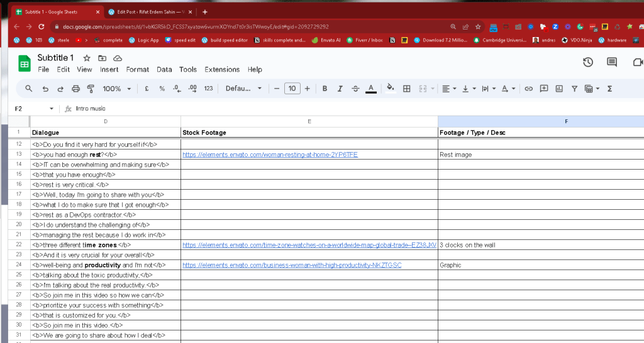Open new browser tab plus button
644x343 pixels.
(x=205, y=12)
